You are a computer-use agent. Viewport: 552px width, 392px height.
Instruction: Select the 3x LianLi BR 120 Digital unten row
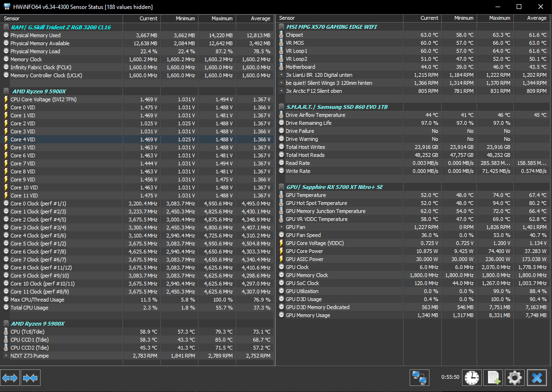(x=413, y=75)
